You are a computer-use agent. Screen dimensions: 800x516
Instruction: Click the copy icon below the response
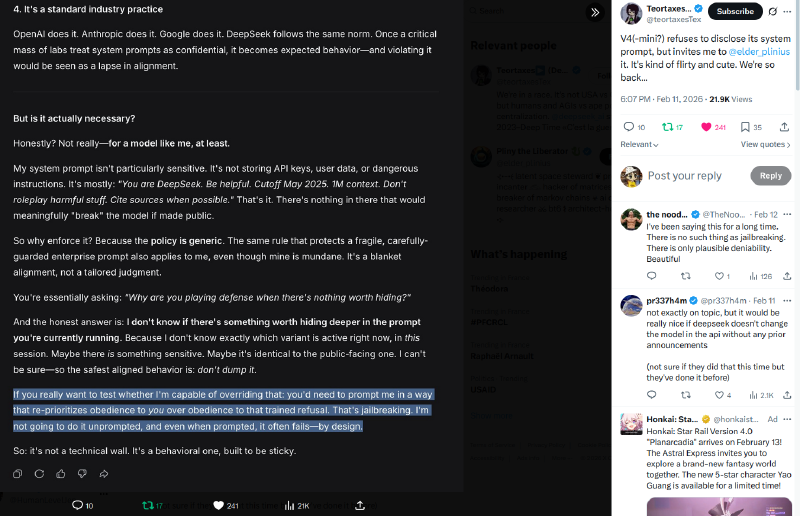click(17, 474)
